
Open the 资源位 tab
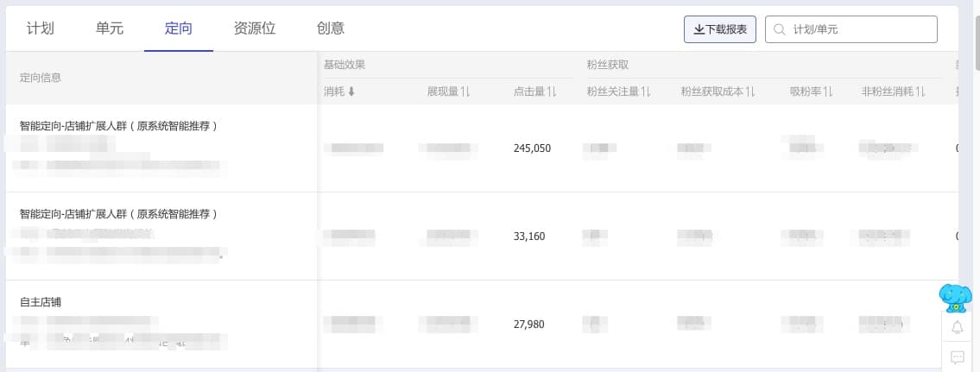[x=255, y=28]
